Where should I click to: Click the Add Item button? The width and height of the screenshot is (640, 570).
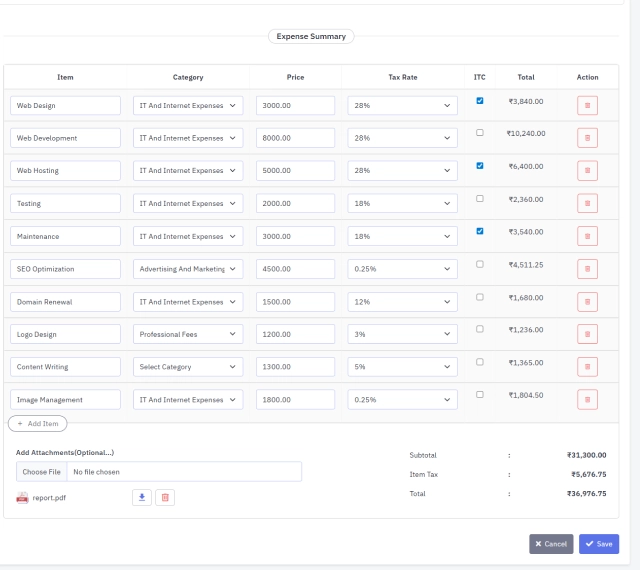38,423
